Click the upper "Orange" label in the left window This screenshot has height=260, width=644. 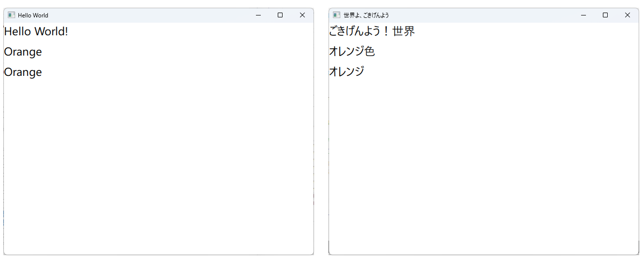click(23, 52)
